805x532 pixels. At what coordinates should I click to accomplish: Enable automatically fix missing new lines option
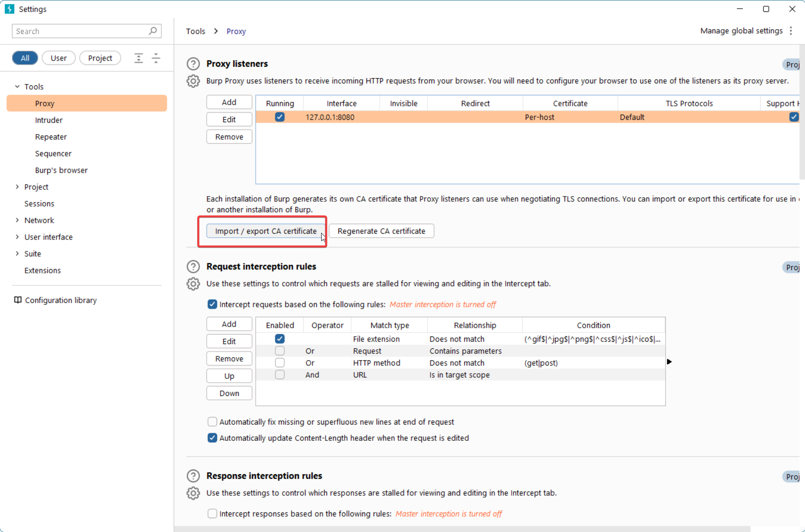tap(212, 422)
